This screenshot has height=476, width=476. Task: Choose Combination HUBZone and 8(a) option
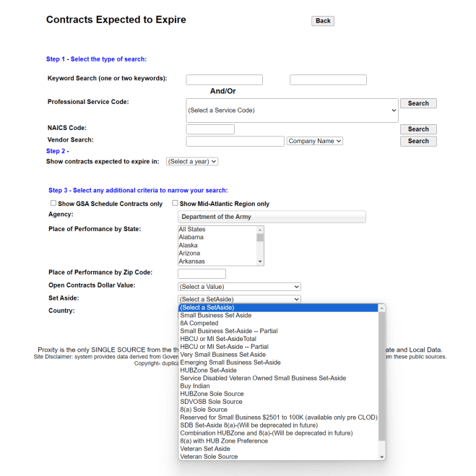pyautogui.click(x=278, y=433)
